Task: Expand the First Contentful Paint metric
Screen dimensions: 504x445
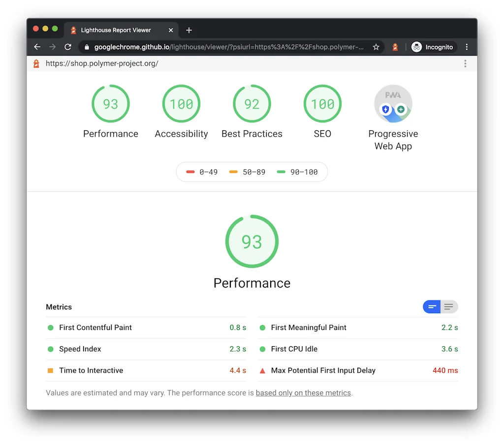Action: [95, 327]
